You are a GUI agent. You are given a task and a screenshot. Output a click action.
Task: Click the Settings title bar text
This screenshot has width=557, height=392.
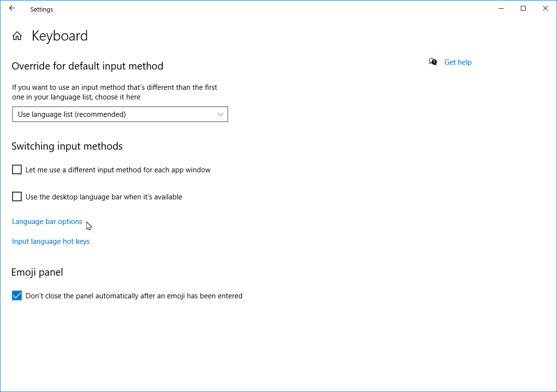point(42,9)
